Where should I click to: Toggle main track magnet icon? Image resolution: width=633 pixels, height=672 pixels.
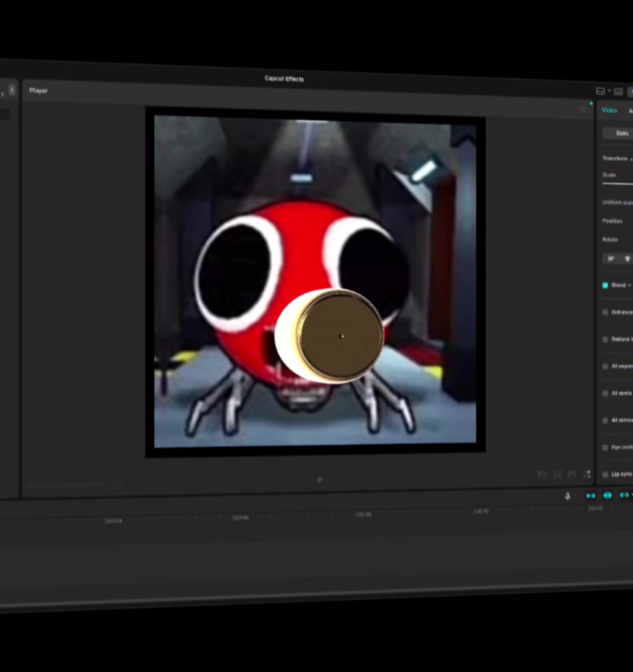click(x=591, y=495)
